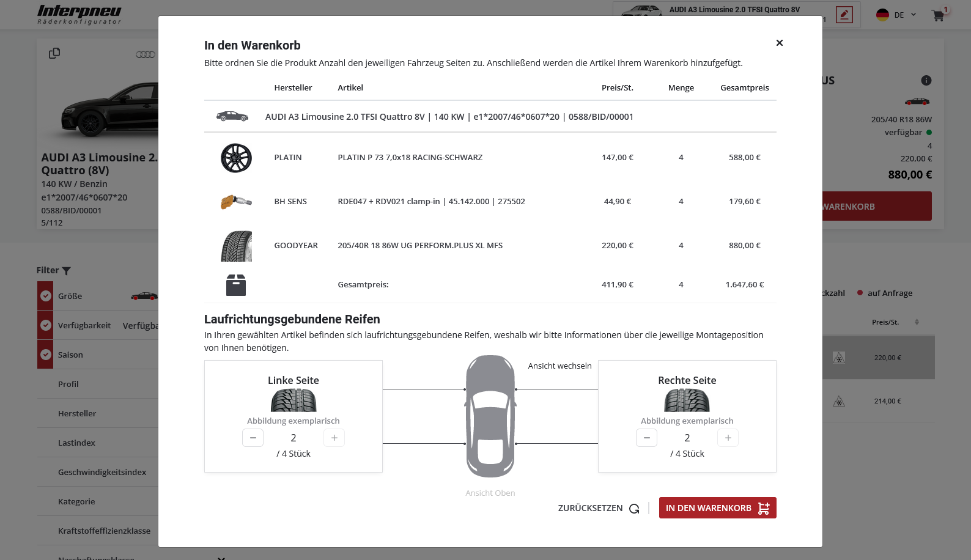This screenshot has width=971, height=560.
Task: Expand the Kraftstoffeffizienzklasse filter
Action: (98, 531)
